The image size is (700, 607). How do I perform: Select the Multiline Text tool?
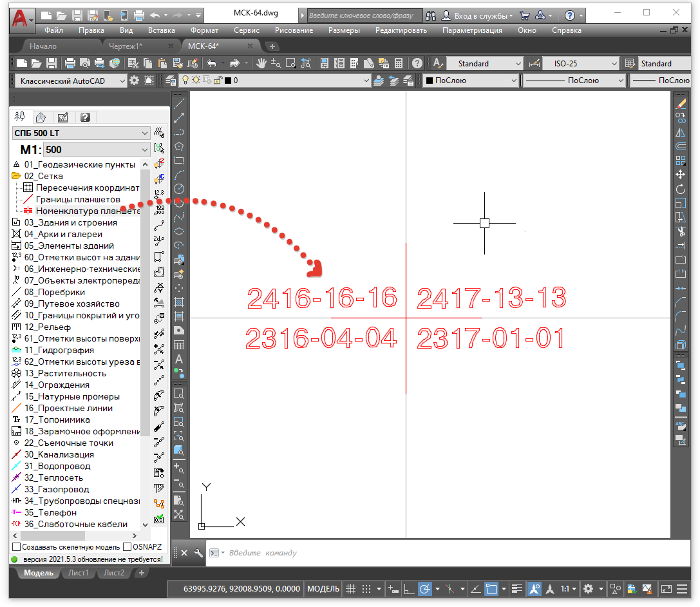click(x=180, y=359)
